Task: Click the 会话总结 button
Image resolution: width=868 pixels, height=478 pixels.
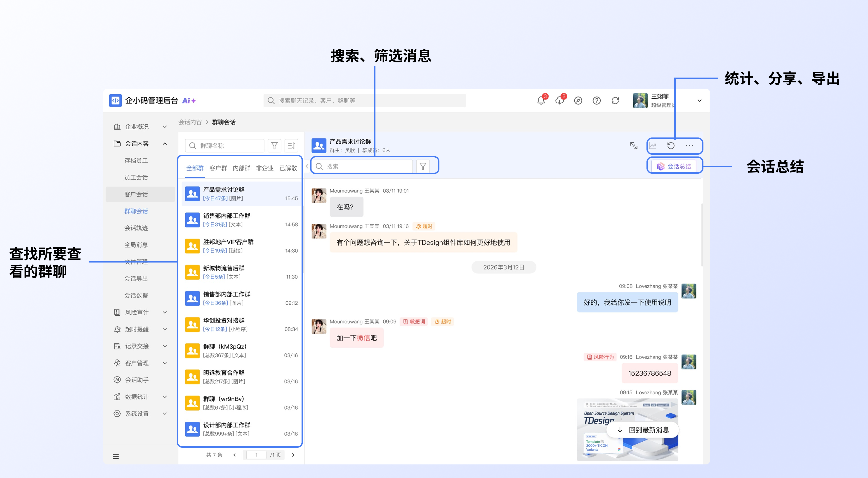Action: (x=674, y=166)
